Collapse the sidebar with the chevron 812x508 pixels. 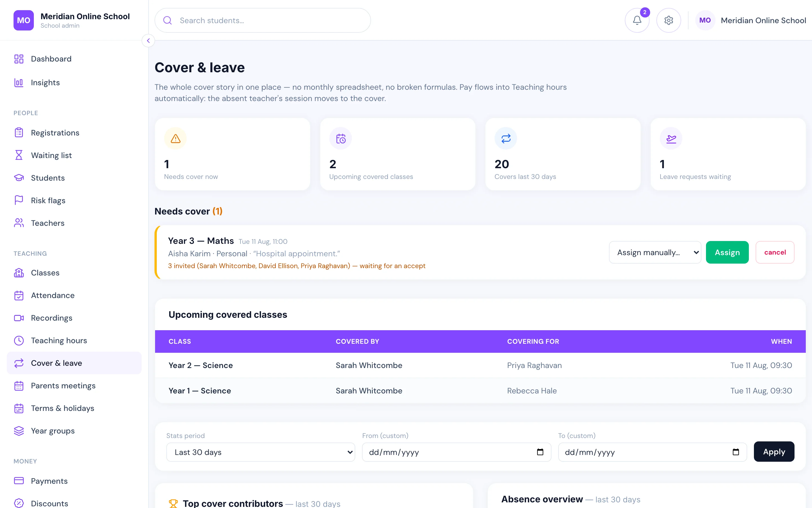coord(148,41)
